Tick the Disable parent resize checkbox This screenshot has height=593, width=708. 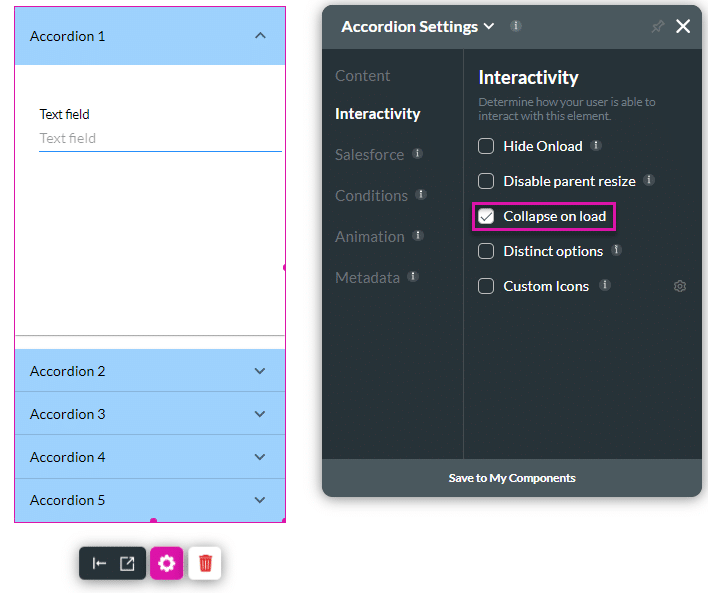[486, 181]
